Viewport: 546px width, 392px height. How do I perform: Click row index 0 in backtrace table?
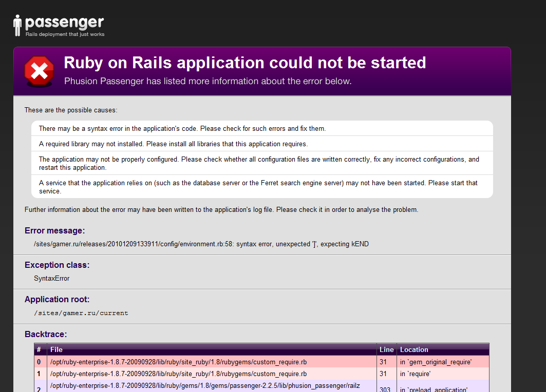pyautogui.click(x=39, y=362)
